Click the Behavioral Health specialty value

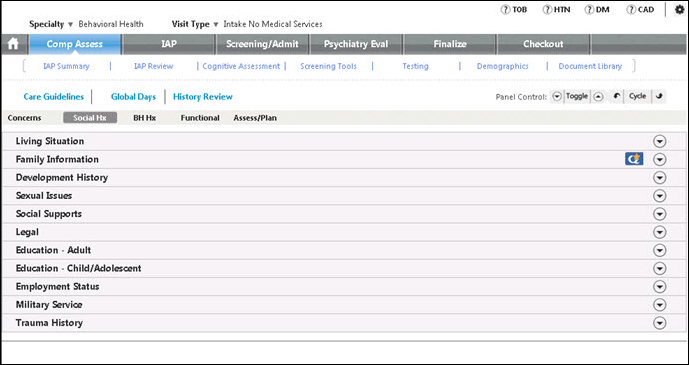(111, 24)
